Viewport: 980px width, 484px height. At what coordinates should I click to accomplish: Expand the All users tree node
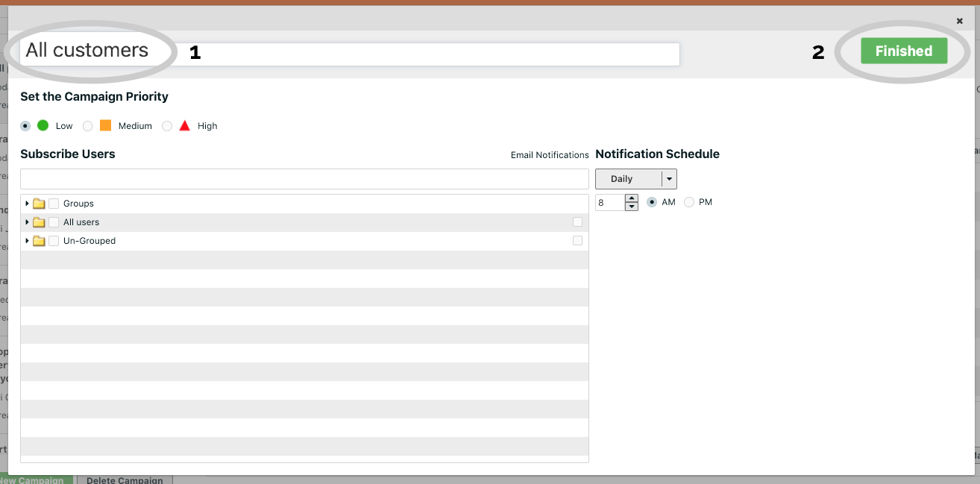[x=27, y=222]
